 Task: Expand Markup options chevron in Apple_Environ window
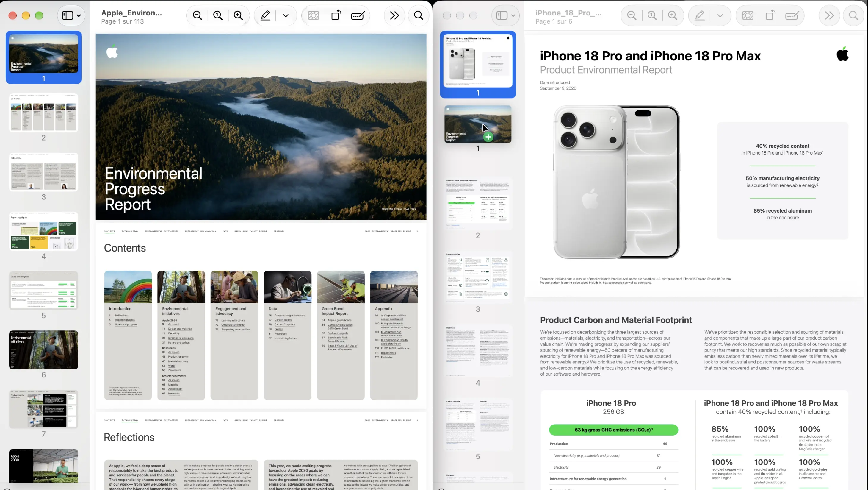click(x=286, y=15)
